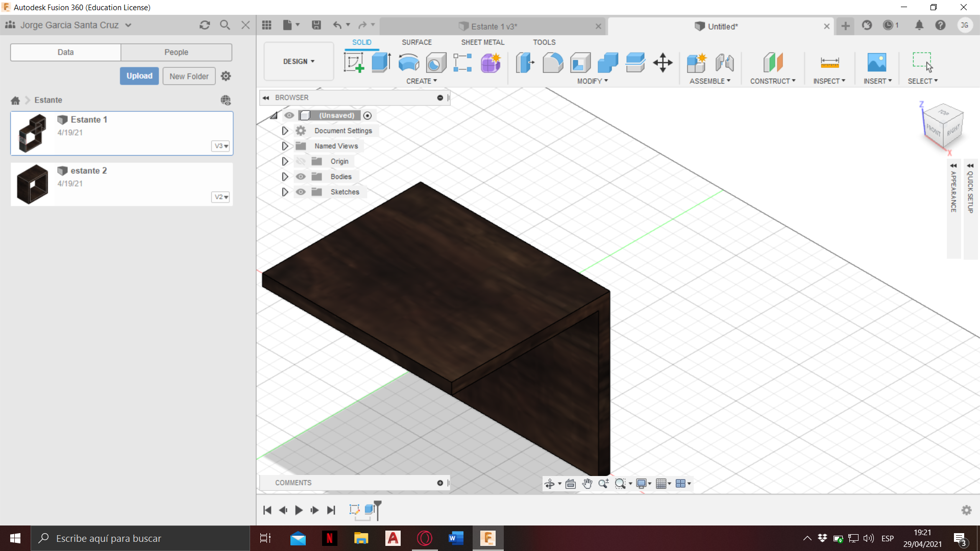Click the Select tool icon
The width and height of the screenshot is (980, 551).
(x=922, y=63)
